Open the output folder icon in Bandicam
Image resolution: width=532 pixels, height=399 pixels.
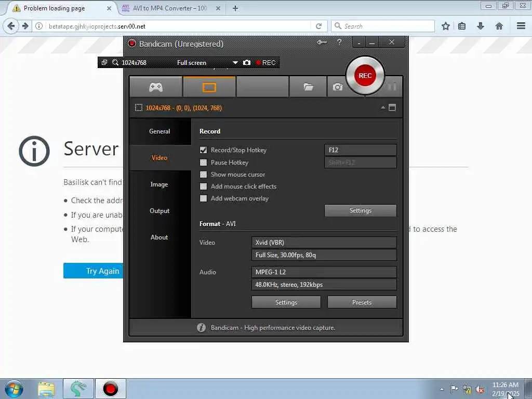[x=308, y=87]
